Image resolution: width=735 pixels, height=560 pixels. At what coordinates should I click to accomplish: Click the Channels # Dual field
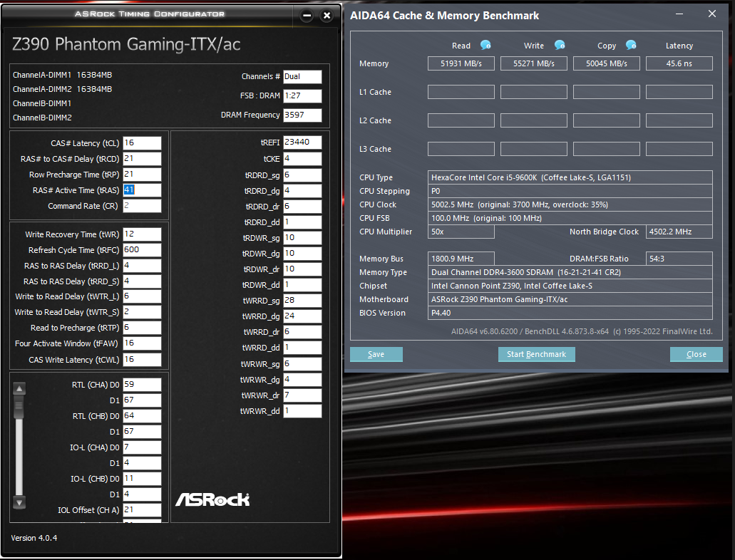coord(302,76)
